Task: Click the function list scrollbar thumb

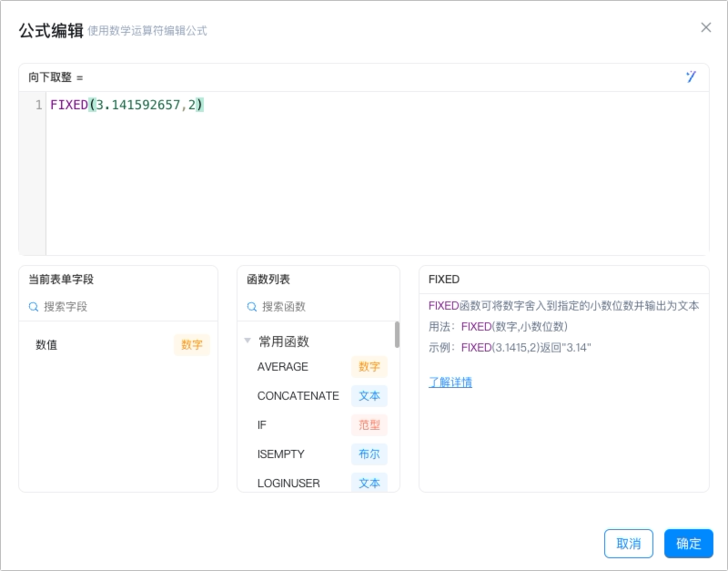Action: 397,334
